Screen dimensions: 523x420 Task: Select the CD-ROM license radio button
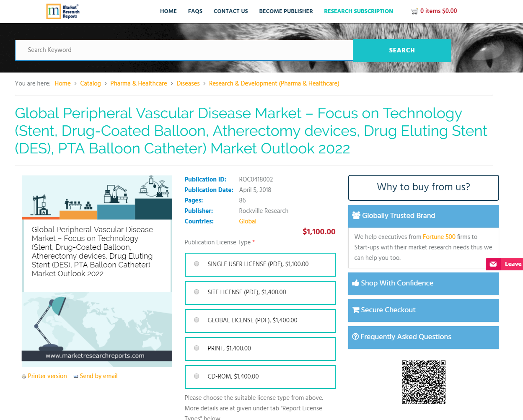tap(197, 376)
